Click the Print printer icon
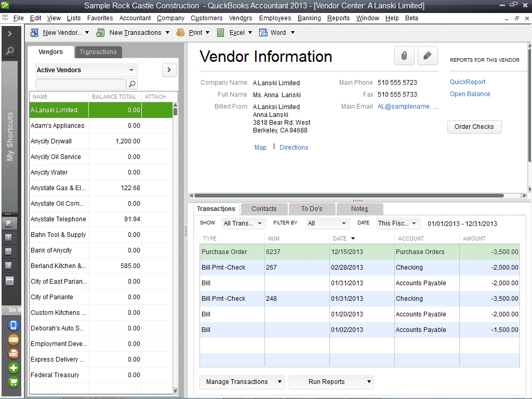This screenshot has width=532, height=399. [180, 33]
